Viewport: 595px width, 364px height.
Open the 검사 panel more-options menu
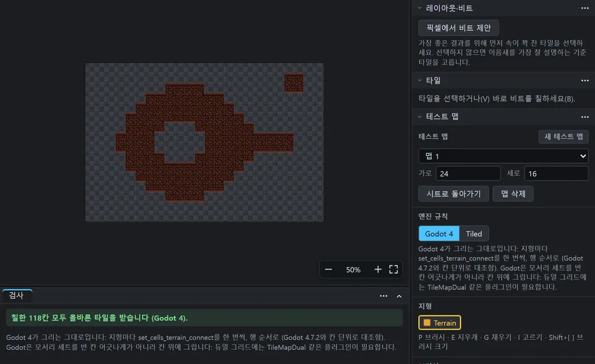pos(384,296)
